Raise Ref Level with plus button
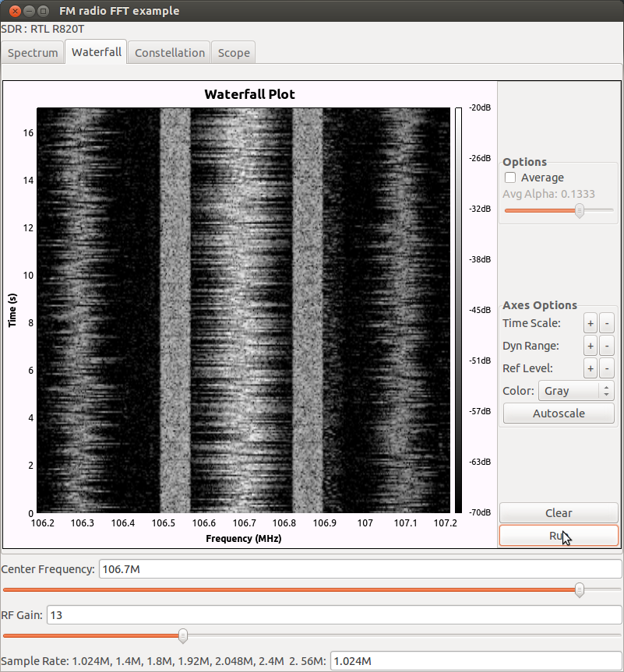Image resolution: width=624 pixels, height=672 pixels. [591, 368]
